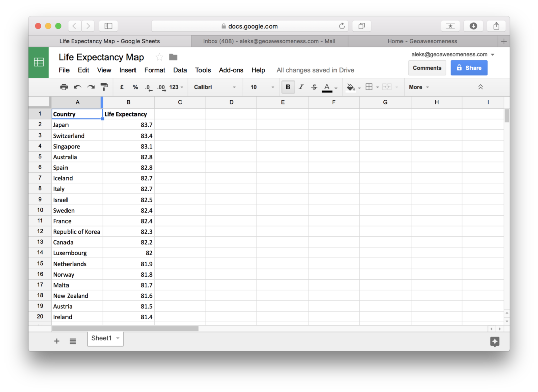Star the Life Expectancy Map document
538x392 pixels.
click(x=159, y=57)
